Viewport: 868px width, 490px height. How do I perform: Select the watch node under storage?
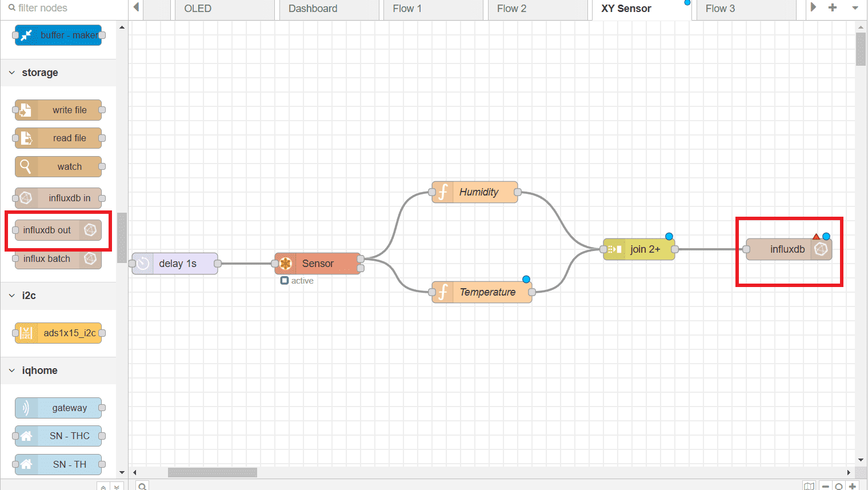(59, 166)
